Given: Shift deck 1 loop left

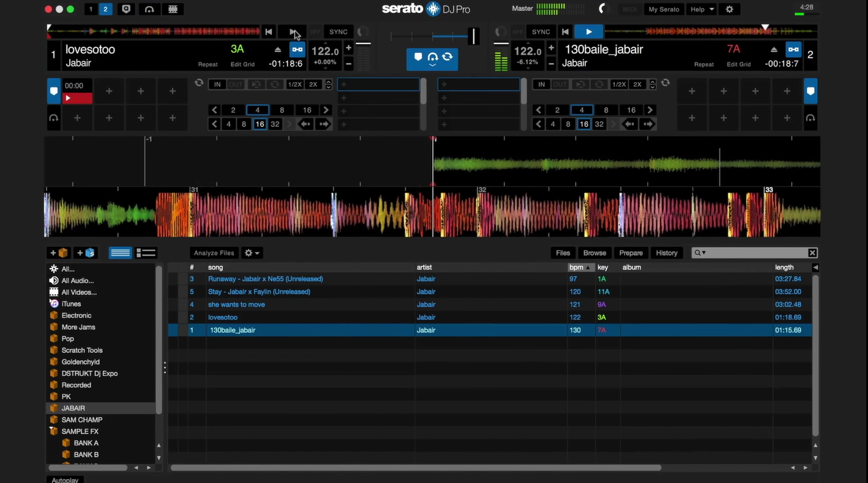Looking at the screenshot, I should [306, 124].
